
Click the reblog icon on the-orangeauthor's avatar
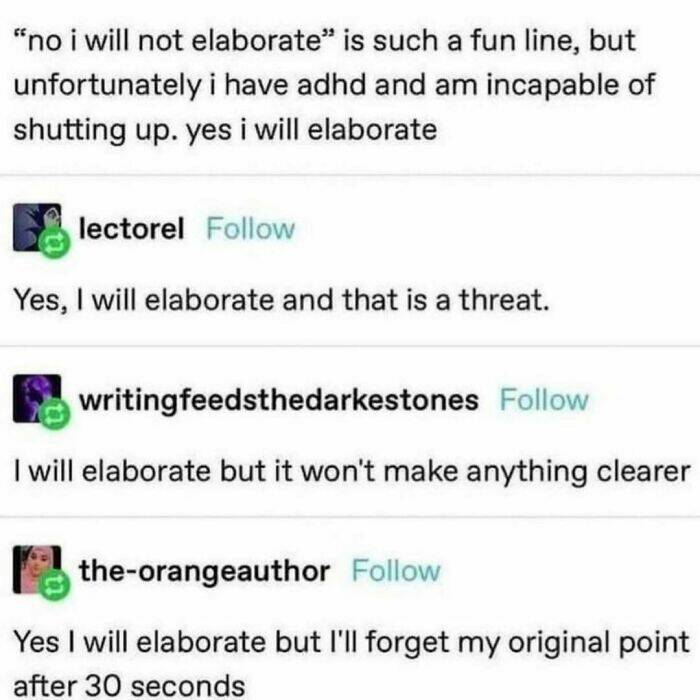(54, 585)
